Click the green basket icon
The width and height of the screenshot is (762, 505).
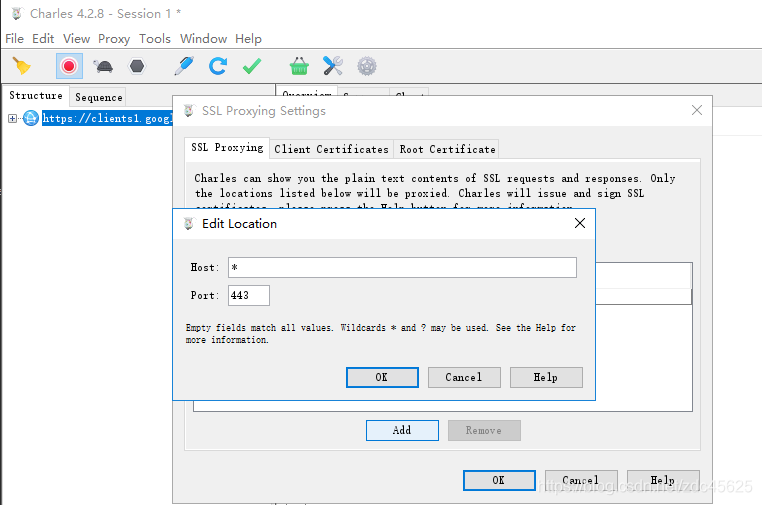(x=299, y=66)
